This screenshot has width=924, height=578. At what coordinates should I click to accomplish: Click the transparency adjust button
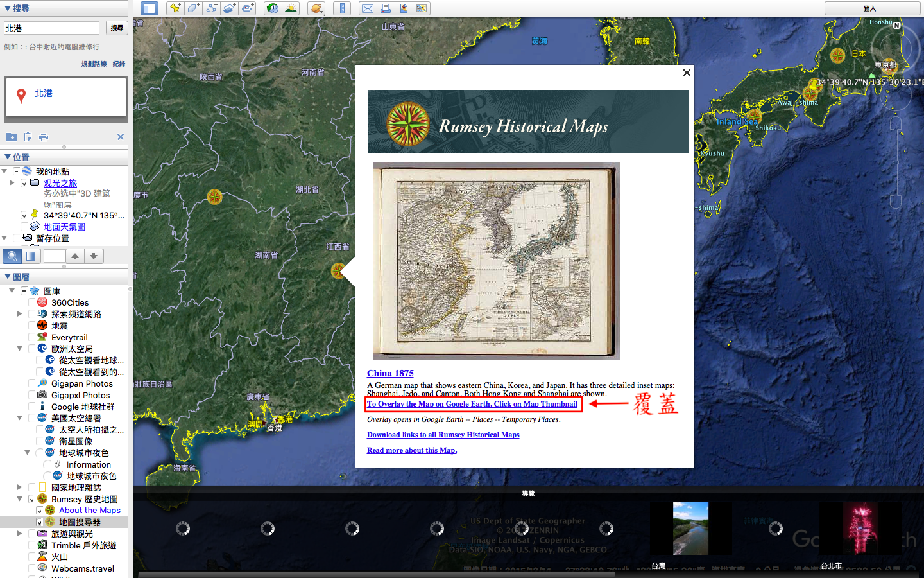tap(31, 256)
